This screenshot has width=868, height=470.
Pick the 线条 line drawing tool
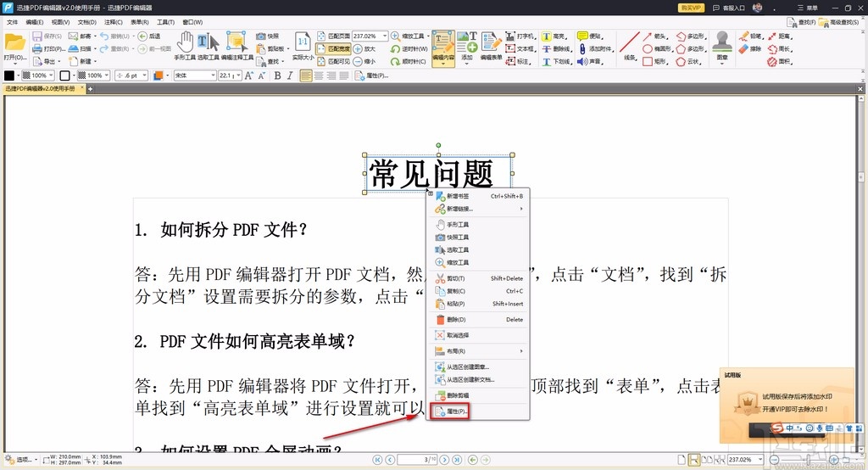pos(630,46)
